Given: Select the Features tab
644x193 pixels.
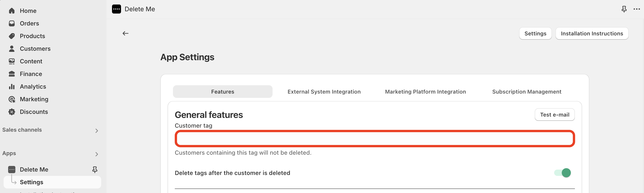Looking at the screenshot, I should tap(222, 92).
